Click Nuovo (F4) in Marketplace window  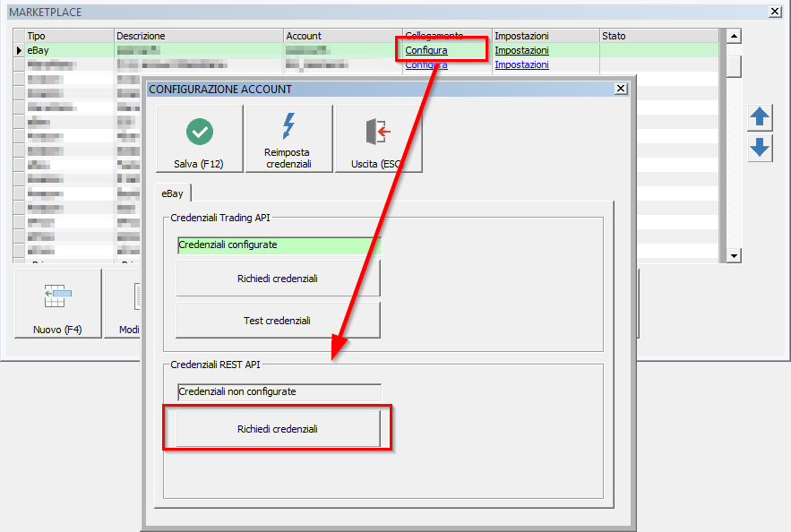58,303
